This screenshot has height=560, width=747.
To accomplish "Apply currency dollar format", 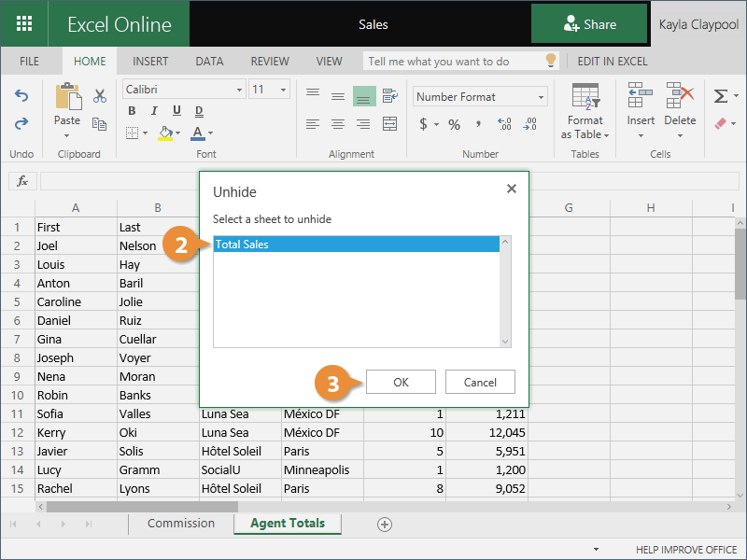I will coord(423,124).
